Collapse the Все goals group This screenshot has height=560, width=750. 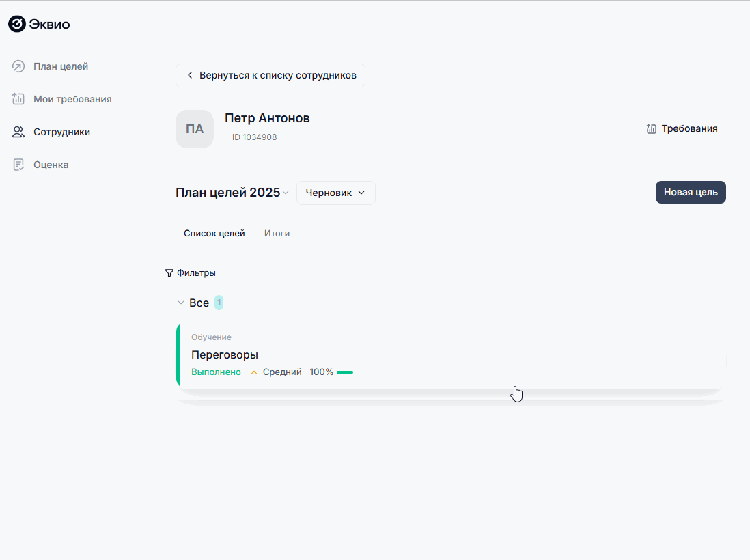[x=181, y=303]
